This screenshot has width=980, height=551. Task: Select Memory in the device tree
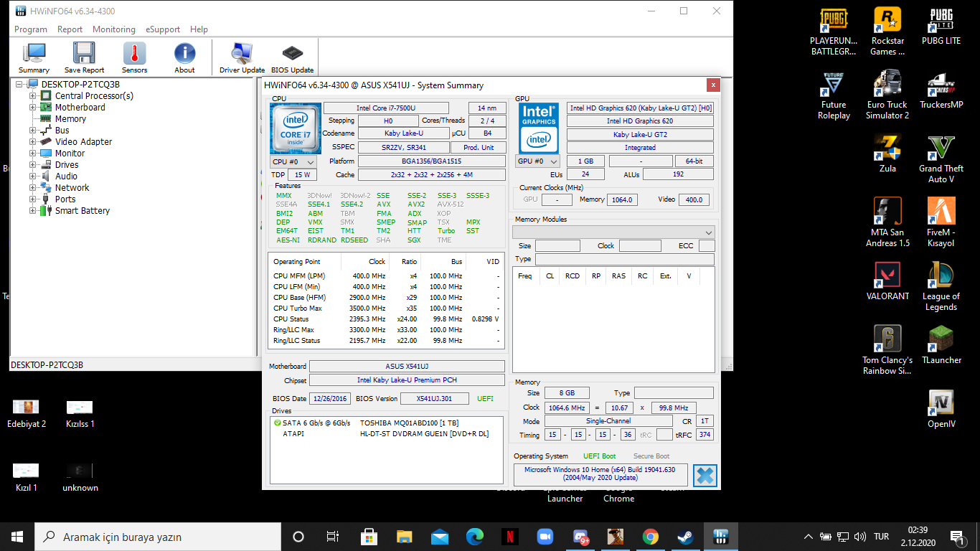click(70, 119)
